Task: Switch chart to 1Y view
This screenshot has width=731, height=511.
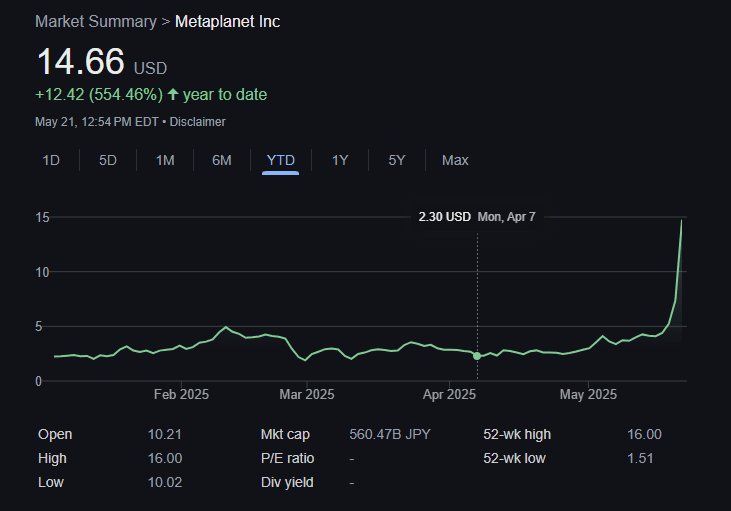Action: (340, 160)
